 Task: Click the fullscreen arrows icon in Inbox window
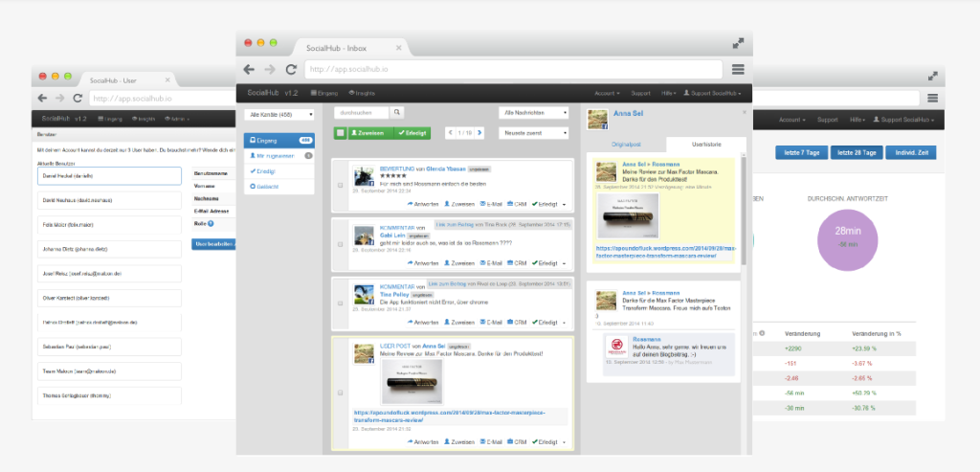738,43
